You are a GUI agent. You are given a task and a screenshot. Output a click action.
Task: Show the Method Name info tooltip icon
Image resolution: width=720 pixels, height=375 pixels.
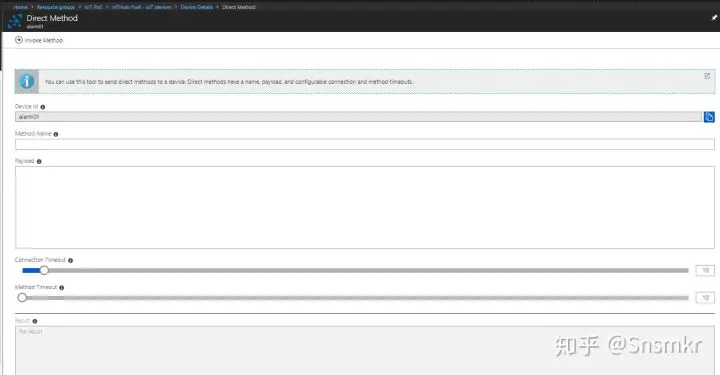[x=56, y=134]
